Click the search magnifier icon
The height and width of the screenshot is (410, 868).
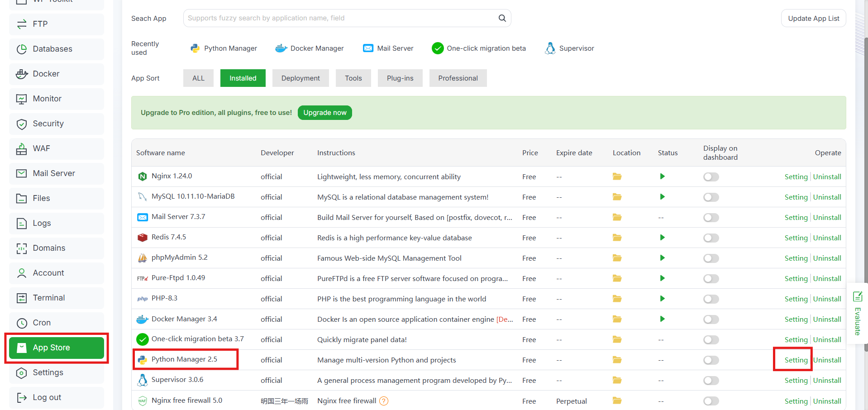502,18
